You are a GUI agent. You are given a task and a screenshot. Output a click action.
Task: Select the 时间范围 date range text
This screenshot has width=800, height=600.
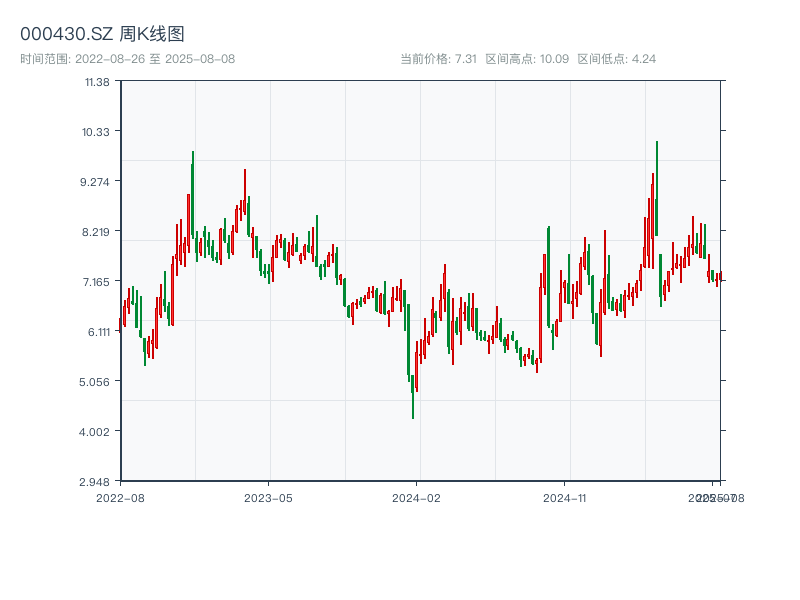pos(127,59)
